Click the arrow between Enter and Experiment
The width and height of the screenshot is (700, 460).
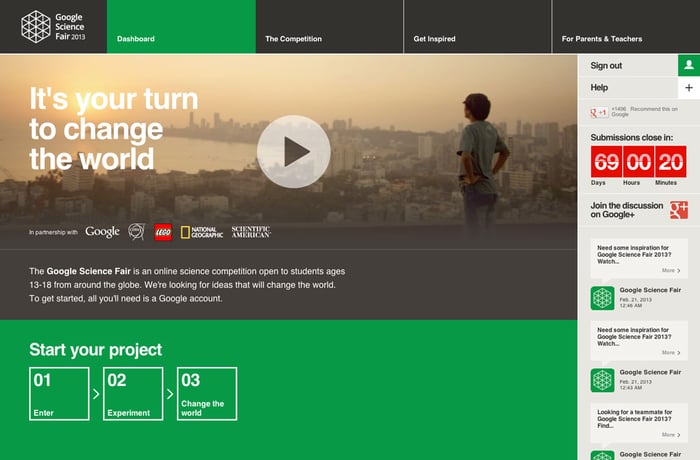[x=96, y=394]
